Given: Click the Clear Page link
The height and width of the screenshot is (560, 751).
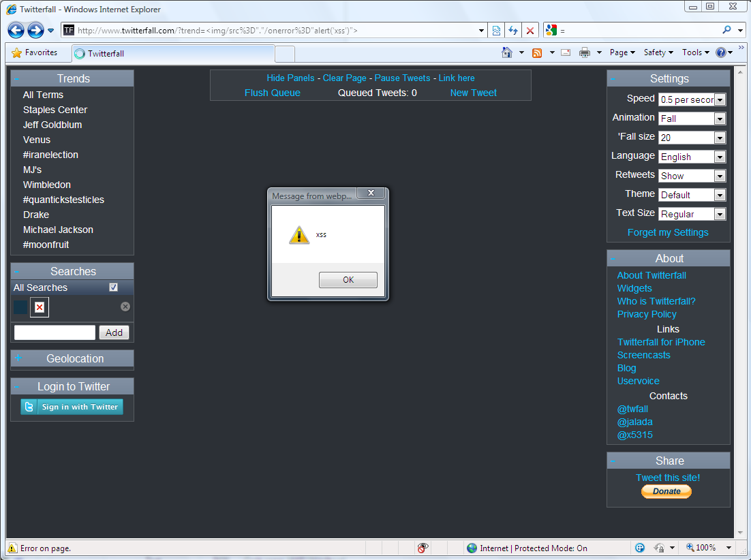Looking at the screenshot, I should coord(344,78).
